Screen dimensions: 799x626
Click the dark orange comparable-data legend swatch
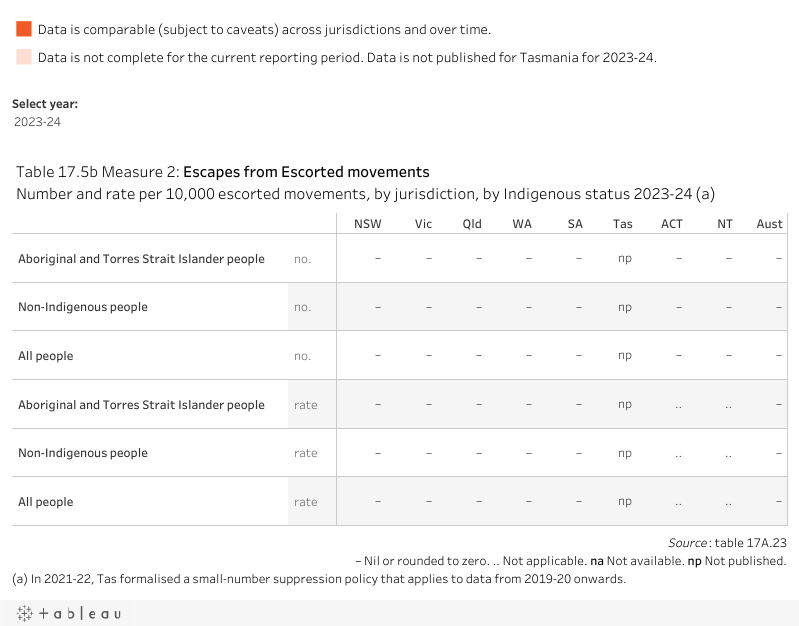[24, 30]
